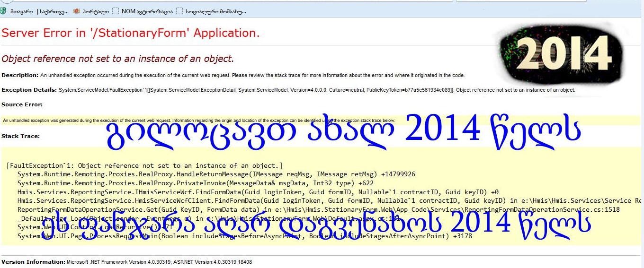This screenshot has width=644, height=268.
Task: Click the bold 'Source Error:' label
Action: coord(22,104)
